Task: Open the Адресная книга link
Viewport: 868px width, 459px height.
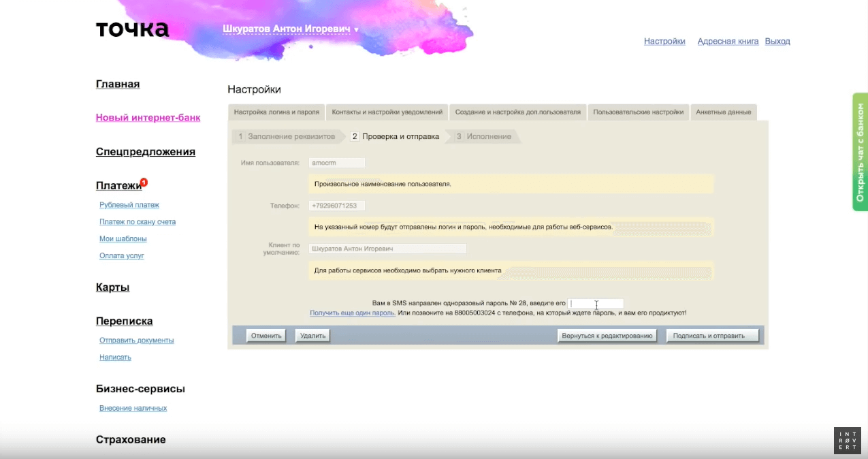Action: coord(728,42)
